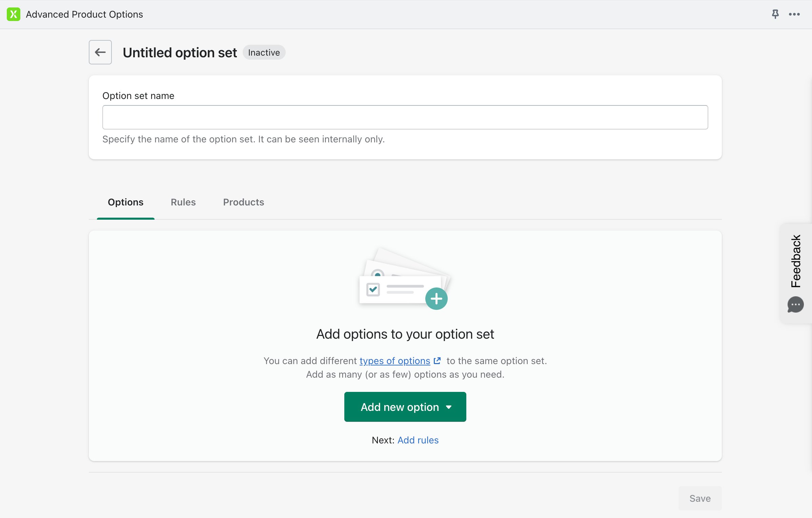812x518 pixels.
Task: Click the Untitled option set title text
Action: coord(180,52)
